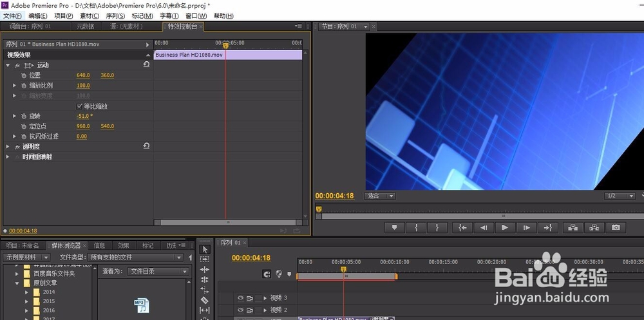This screenshot has height=320, width=644.
Task: Select the Track Select tool
Action: pyautogui.click(x=205, y=259)
